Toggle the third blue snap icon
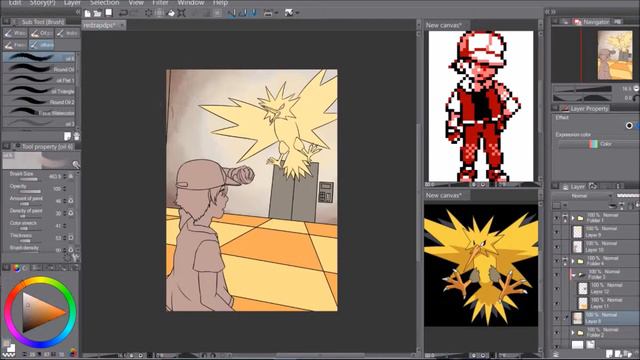640x360 pixels. click(253, 13)
